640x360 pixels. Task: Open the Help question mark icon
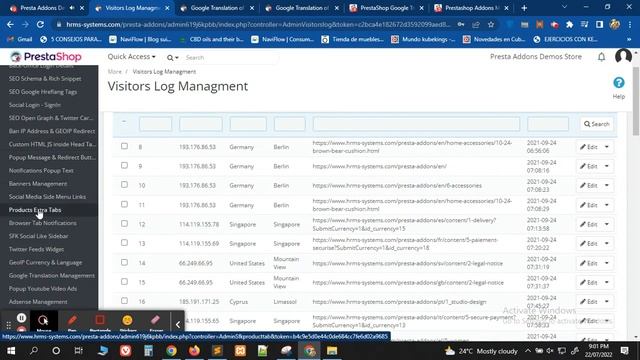pos(619,83)
